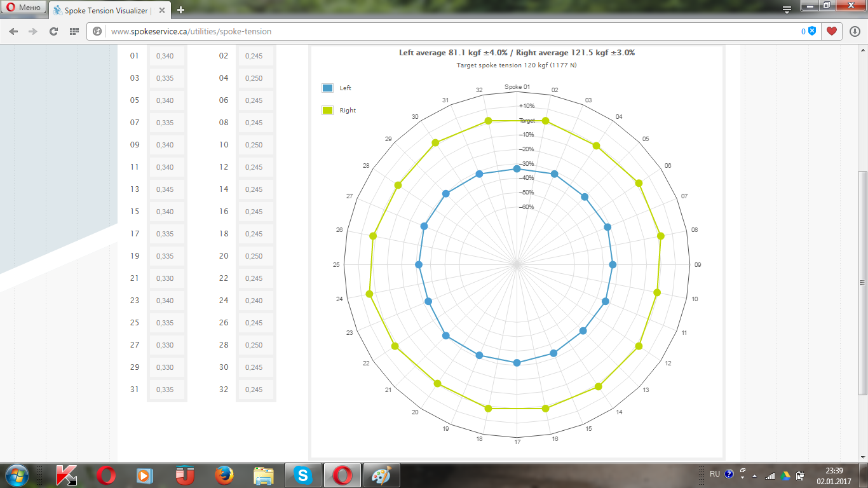Toggle the Left series in legend

(x=328, y=88)
